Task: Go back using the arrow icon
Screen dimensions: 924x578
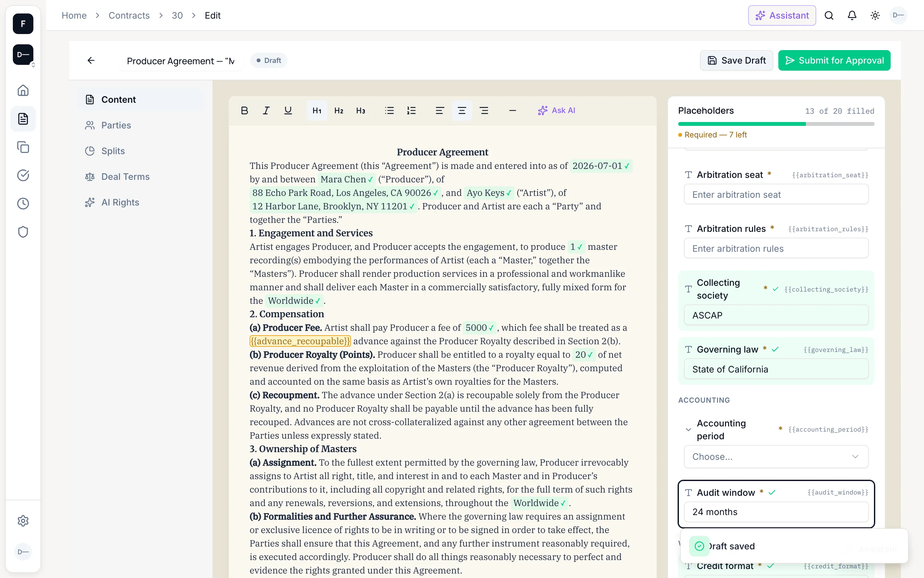Action: (91, 60)
